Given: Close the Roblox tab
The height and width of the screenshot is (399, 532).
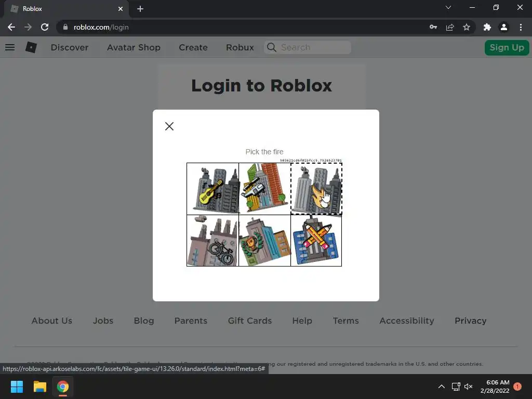Looking at the screenshot, I should [x=121, y=9].
